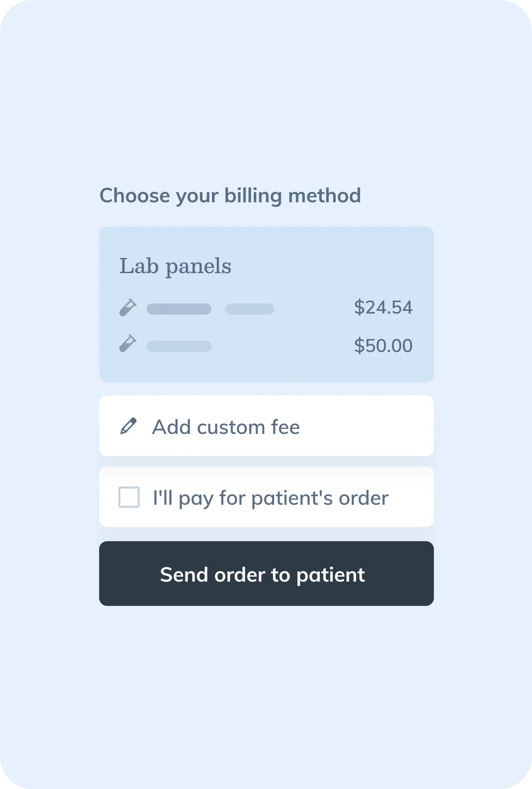Open the Add custom fee option

point(266,426)
